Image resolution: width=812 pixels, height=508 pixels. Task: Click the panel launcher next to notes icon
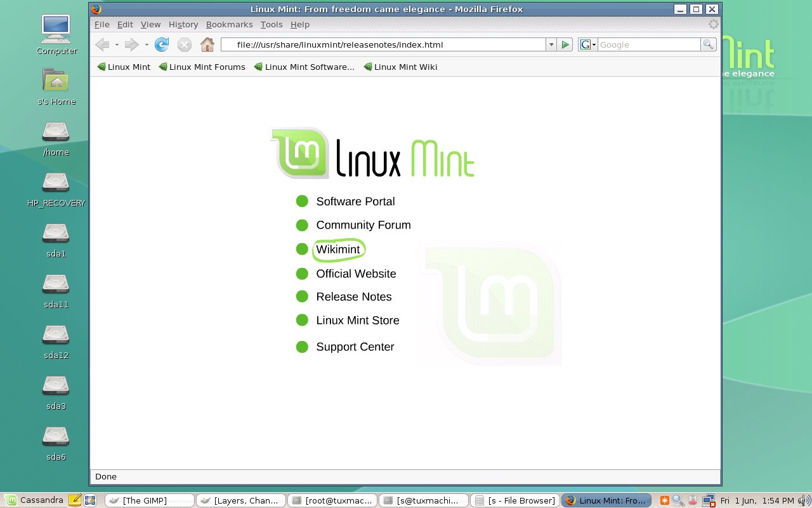point(90,500)
